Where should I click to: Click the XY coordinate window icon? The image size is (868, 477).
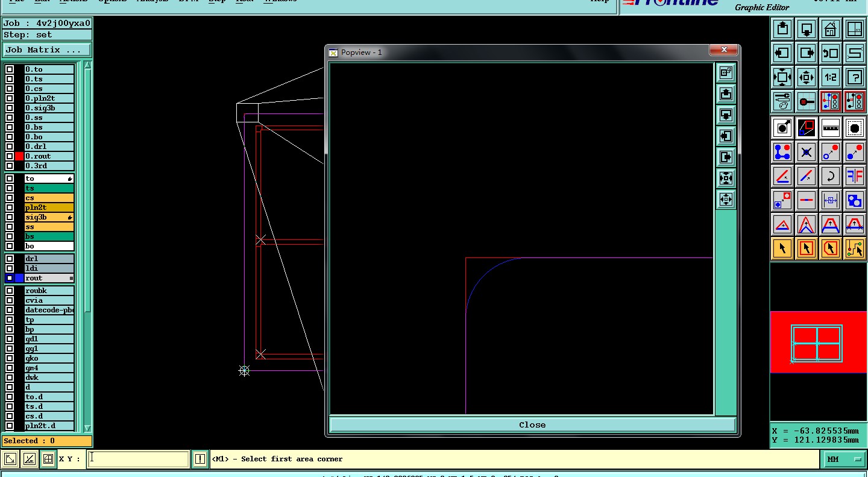[855, 28]
